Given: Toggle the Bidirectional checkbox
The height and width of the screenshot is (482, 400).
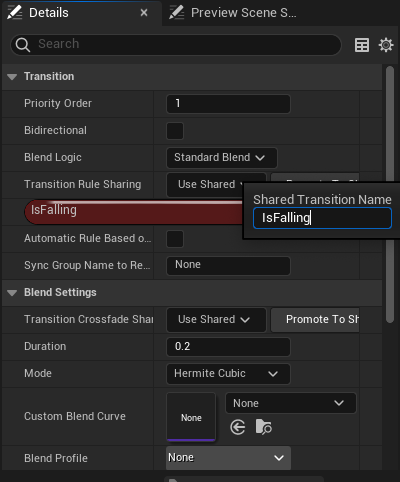Looking at the screenshot, I should [x=175, y=131].
